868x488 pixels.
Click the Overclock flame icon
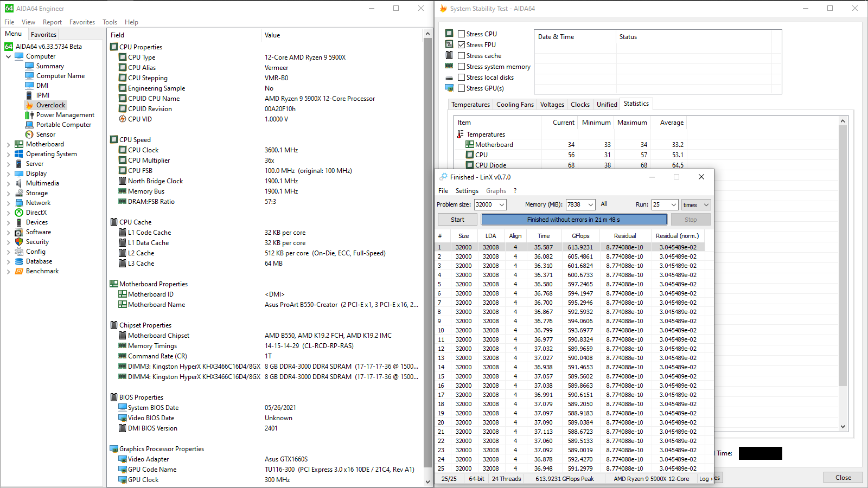coord(29,105)
